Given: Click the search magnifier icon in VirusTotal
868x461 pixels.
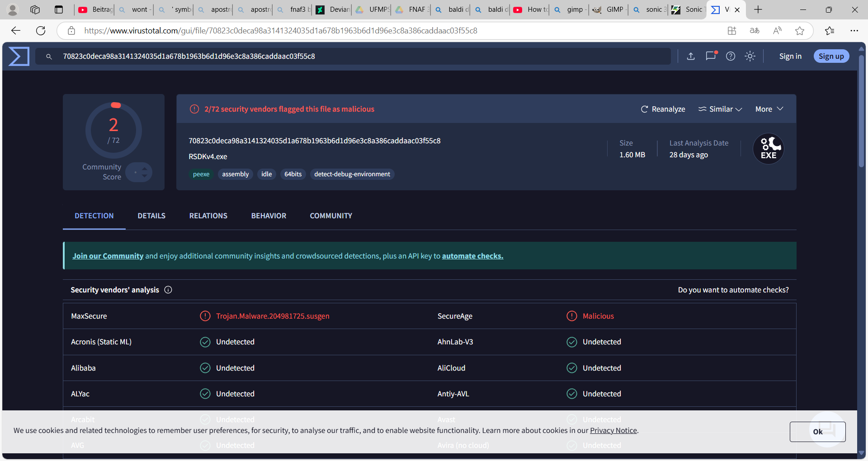Looking at the screenshot, I should tap(49, 56).
